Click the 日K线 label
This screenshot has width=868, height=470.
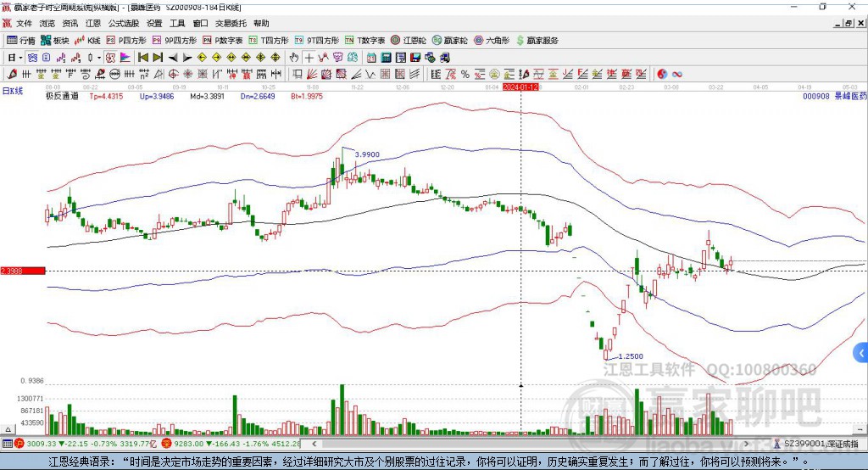[x=13, y=91]
